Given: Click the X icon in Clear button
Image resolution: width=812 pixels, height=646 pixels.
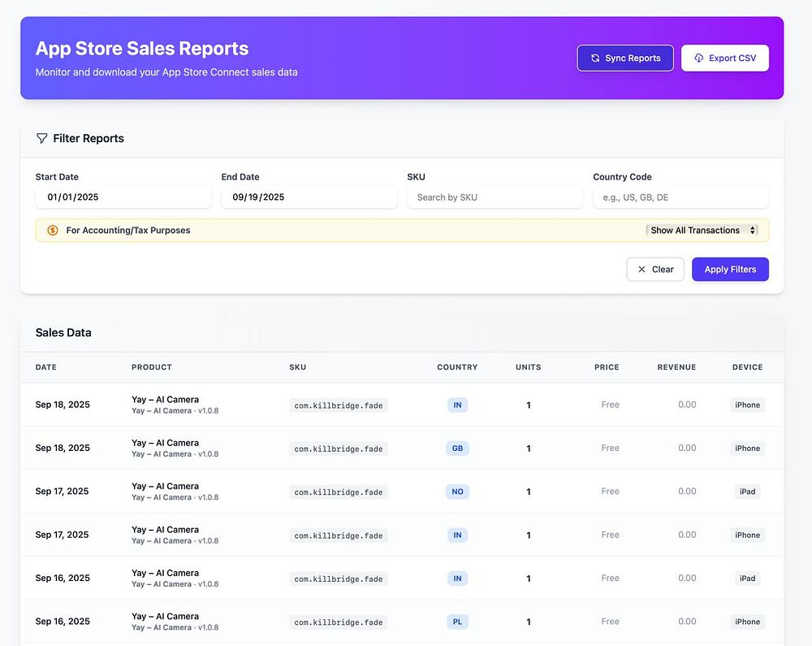Looking at the screenshot, I should point(641,270).
